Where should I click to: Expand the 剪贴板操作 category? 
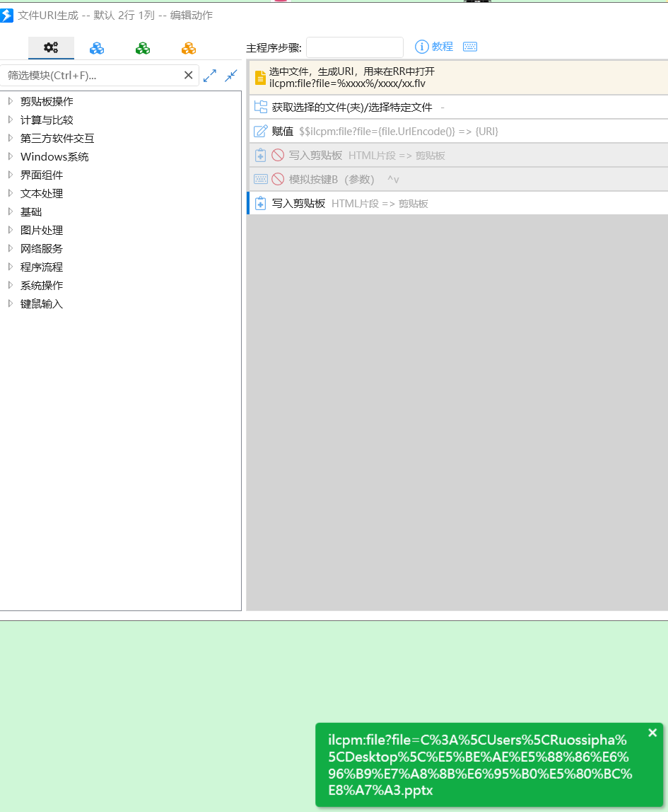[x=11, y=101]
